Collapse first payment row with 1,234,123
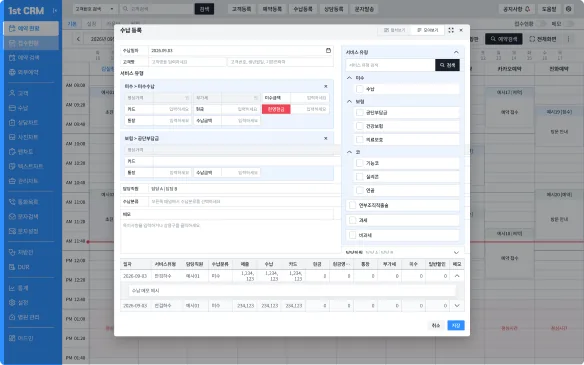The image size is (584, 365). (457, 276)
